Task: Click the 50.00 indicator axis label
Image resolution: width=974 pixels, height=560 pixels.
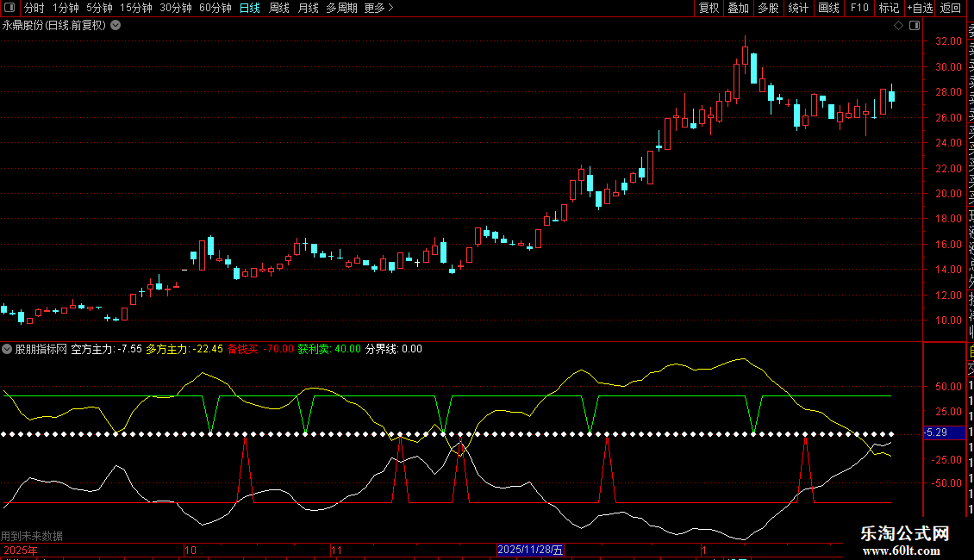Action: [948, 386]
